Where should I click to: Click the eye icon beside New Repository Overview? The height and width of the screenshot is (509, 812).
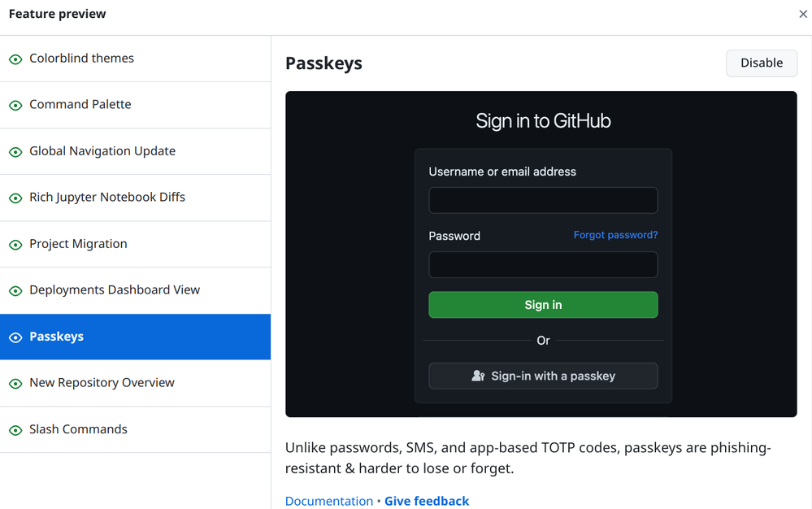click(15, 384)
